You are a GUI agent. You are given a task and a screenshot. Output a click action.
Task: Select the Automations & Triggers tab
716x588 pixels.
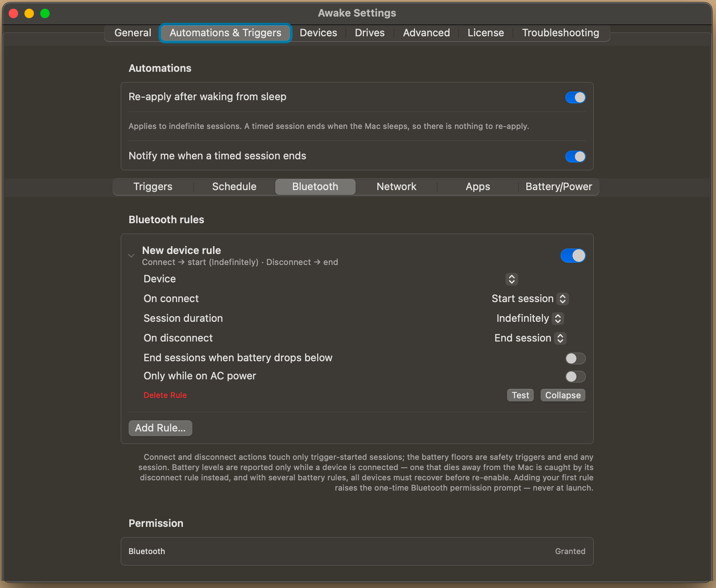pyautogui.click(x=226, y=33)
